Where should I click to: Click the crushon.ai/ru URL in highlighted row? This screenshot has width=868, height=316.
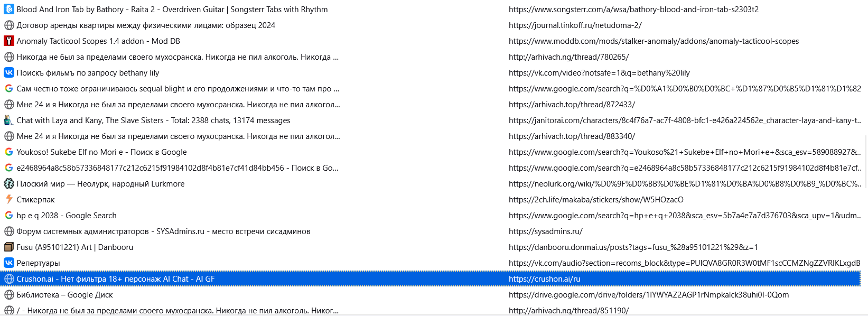[544, 279]
